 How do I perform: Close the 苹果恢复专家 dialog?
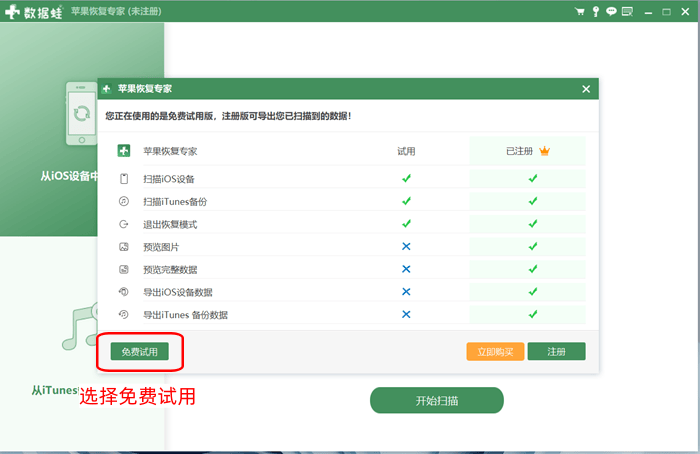pos(586,89)
